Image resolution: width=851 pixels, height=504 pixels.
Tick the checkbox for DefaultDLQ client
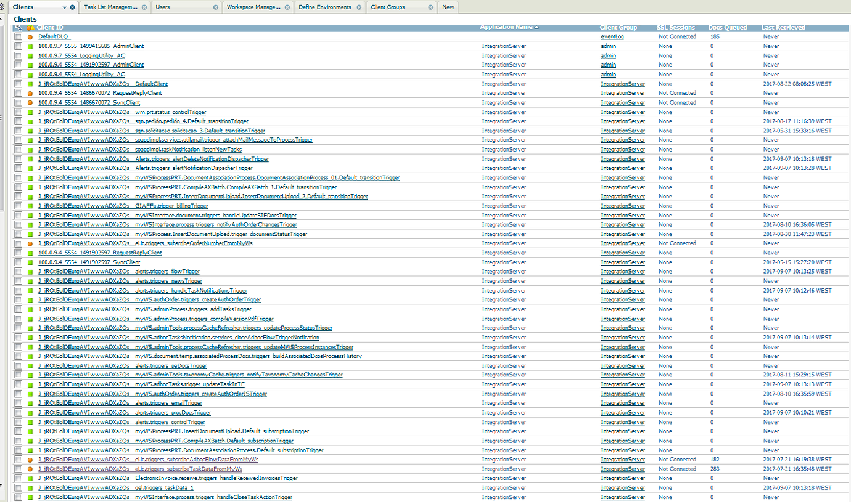[18, 37]
